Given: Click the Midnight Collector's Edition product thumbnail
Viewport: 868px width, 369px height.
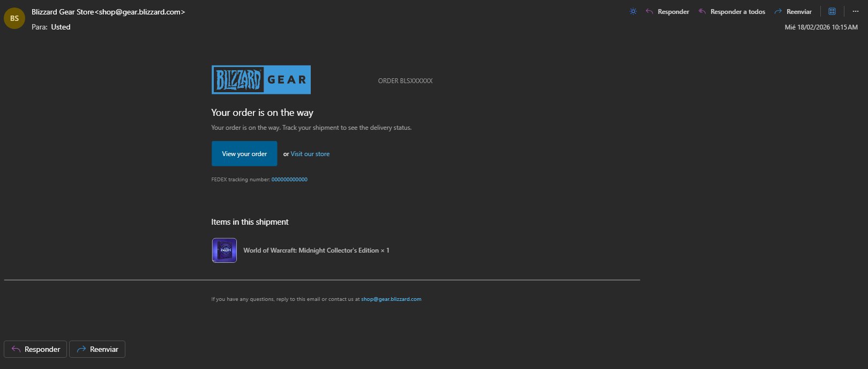Looking at the screenshot, I should [x=225, y=250].
